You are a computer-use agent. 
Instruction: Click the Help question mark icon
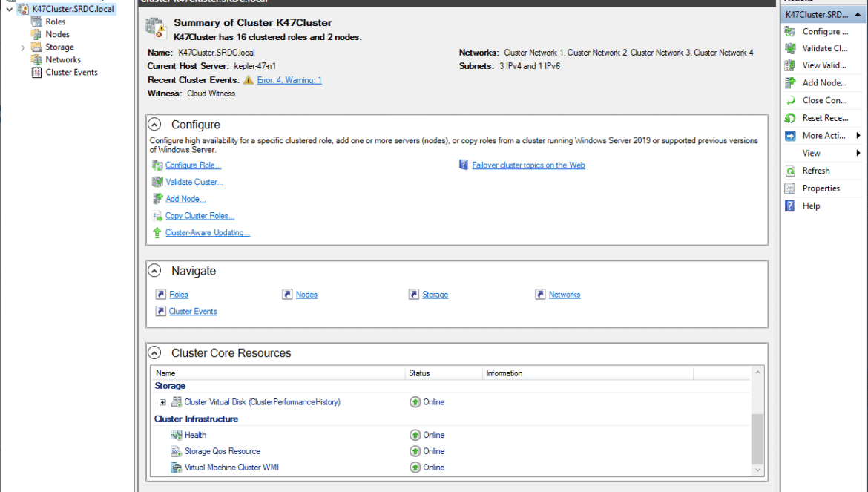point(791,206)
